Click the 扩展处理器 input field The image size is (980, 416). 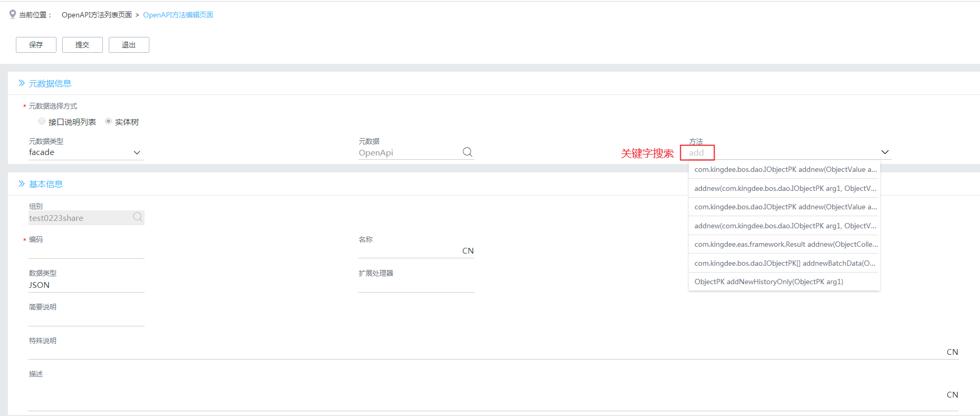point(416,285)
